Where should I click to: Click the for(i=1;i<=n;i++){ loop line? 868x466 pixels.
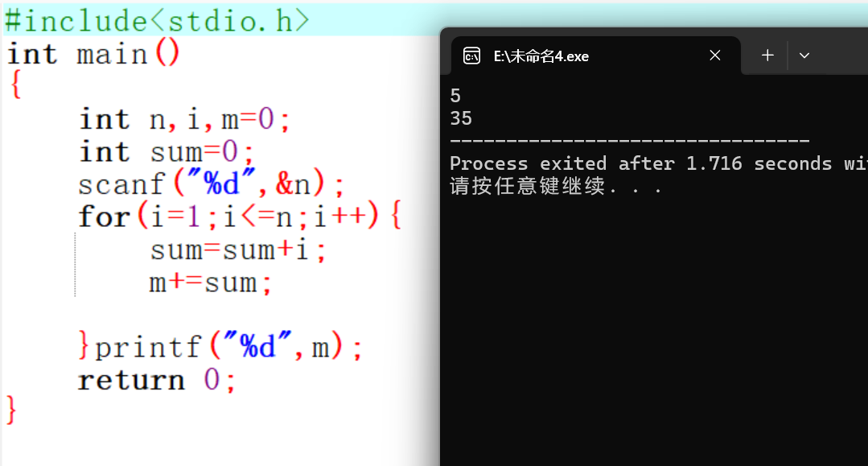[x=240, y=217]
